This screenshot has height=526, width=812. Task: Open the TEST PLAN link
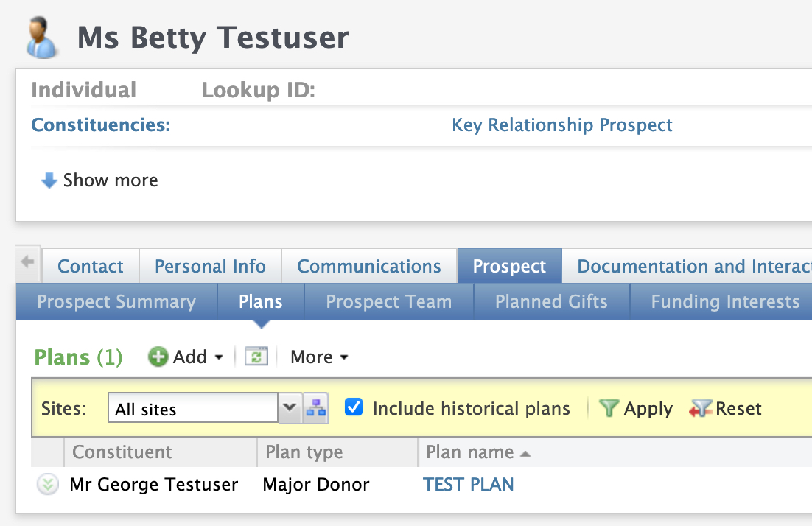pyautogui.click(x=468, y=485)
